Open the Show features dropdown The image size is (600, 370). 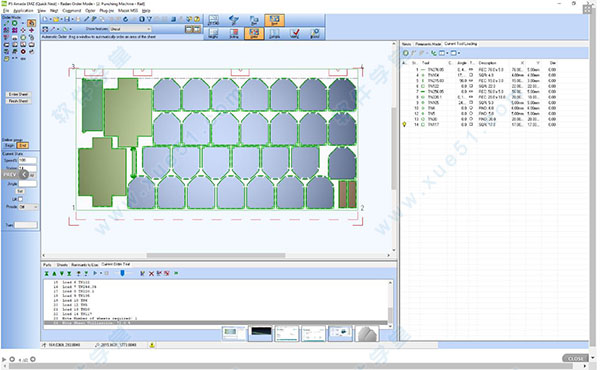coord(130,29)
